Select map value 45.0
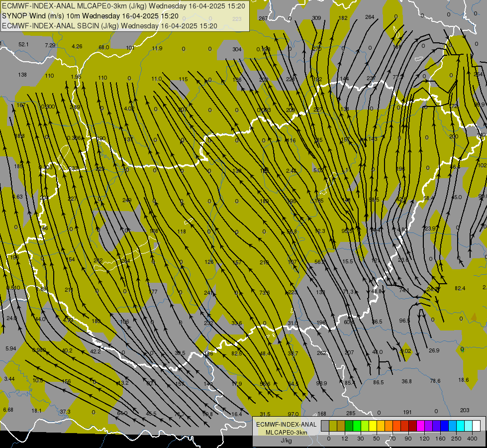 point(457,197)
